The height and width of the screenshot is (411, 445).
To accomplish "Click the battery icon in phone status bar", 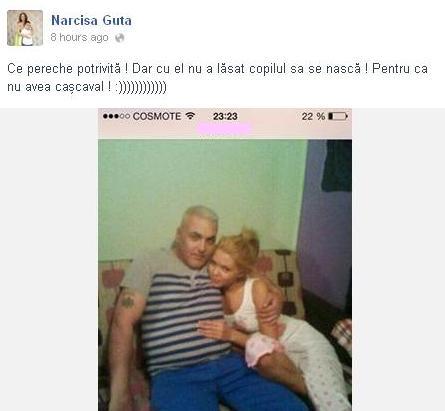I will click(338, 116).
